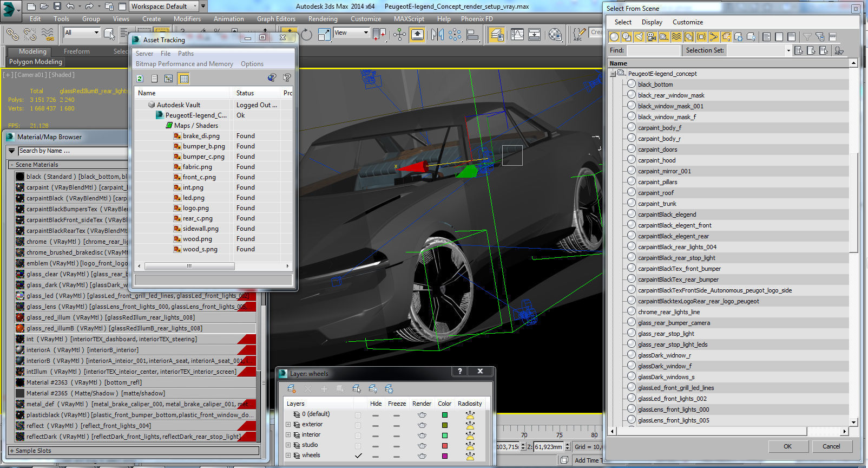Toggle Radiosity for the studio layer
The height and width of the screenshot is (468, 868).
470,446
